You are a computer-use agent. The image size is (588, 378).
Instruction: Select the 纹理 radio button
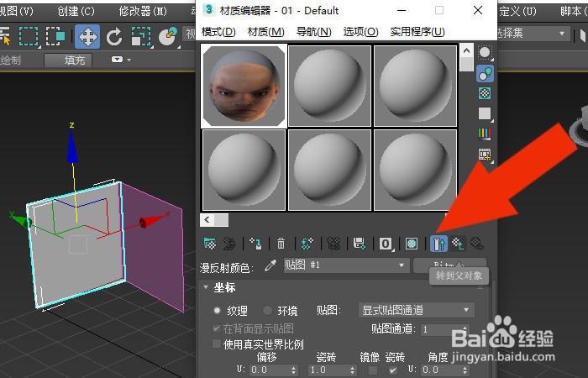(217, 311)
